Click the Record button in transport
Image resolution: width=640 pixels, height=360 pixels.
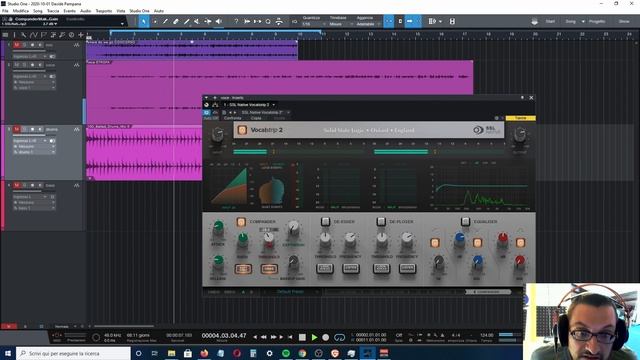[x=326, y=337]
